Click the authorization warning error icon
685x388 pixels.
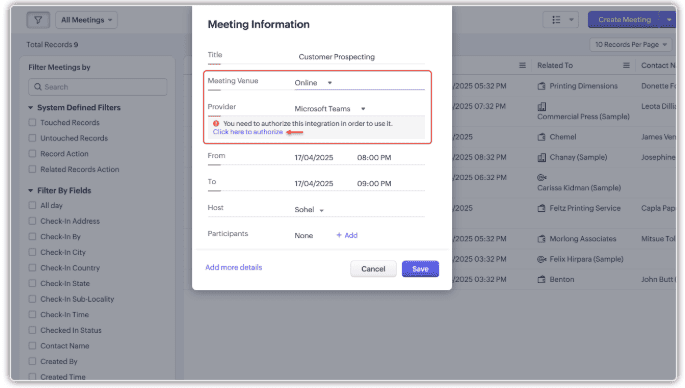point(216,124)
